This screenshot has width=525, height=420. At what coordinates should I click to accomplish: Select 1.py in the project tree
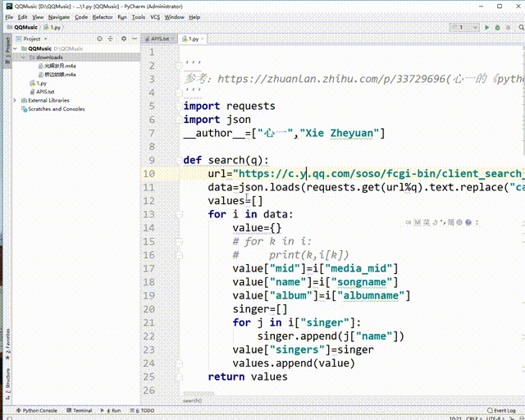point(39,83)
